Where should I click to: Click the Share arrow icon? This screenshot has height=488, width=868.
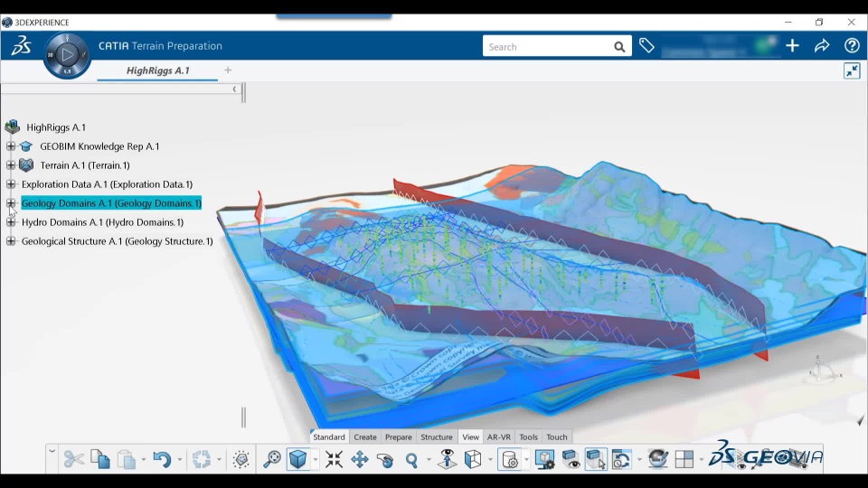coord(822,45)
